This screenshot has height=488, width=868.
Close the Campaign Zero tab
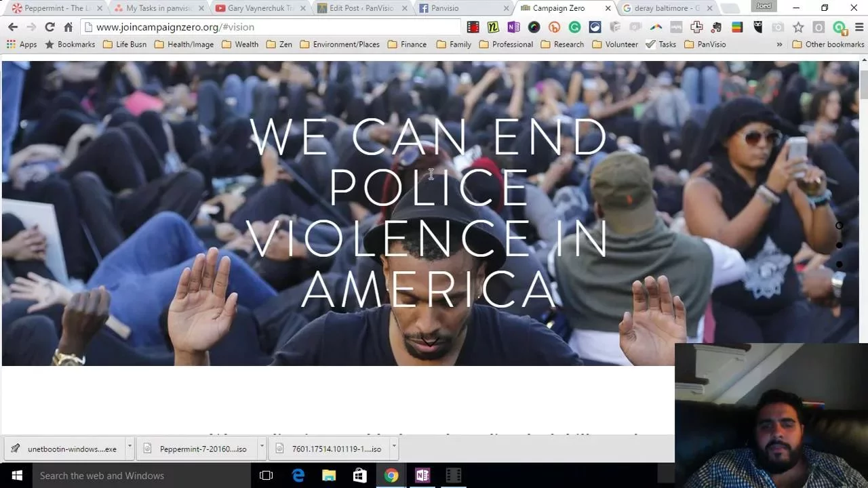click(608, 8)
